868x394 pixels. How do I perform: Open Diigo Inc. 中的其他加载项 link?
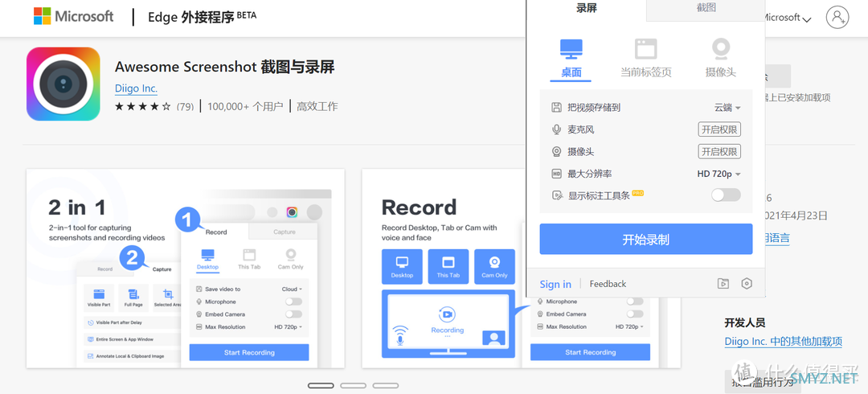tap(784, 342)
